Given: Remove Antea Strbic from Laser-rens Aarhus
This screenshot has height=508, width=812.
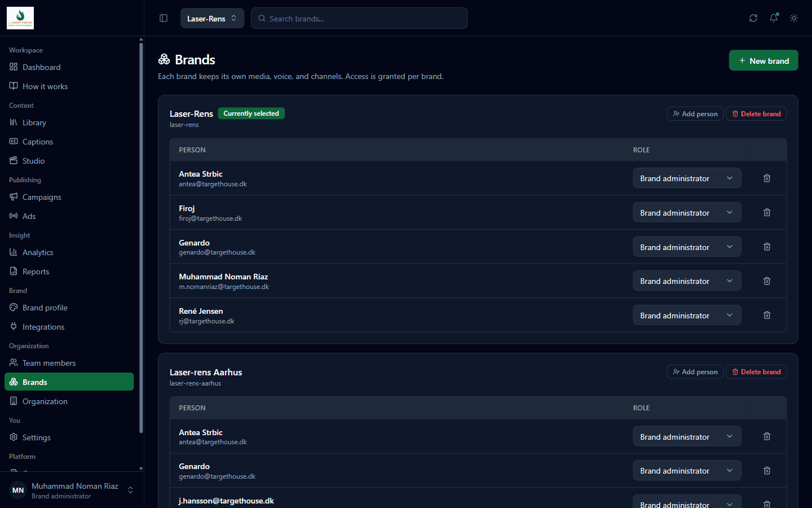Looking at the screenshot, I should point(767,436).
